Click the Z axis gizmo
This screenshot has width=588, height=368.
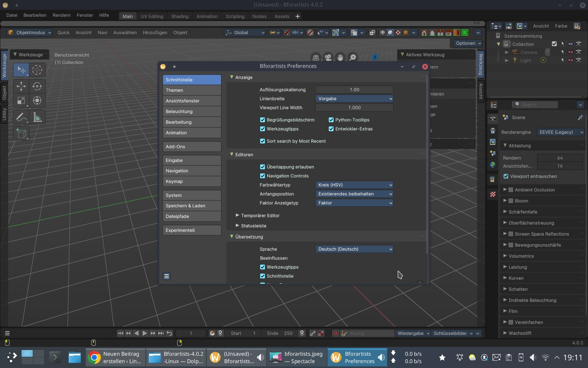point(375,57)
